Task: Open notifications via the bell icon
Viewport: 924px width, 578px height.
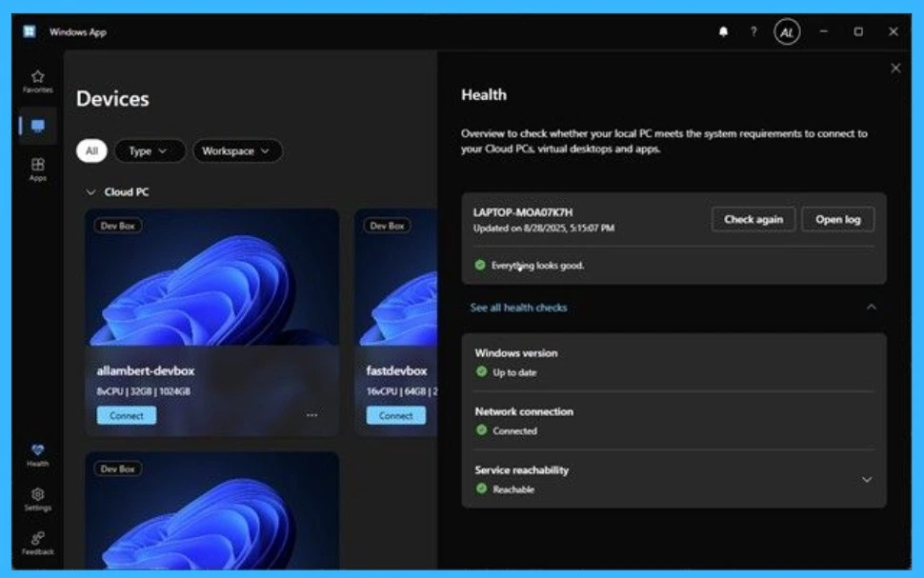Action: (722, 31)
